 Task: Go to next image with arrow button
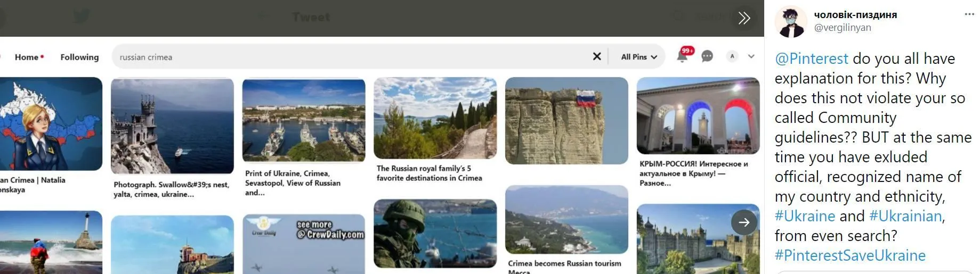point(744,222)
